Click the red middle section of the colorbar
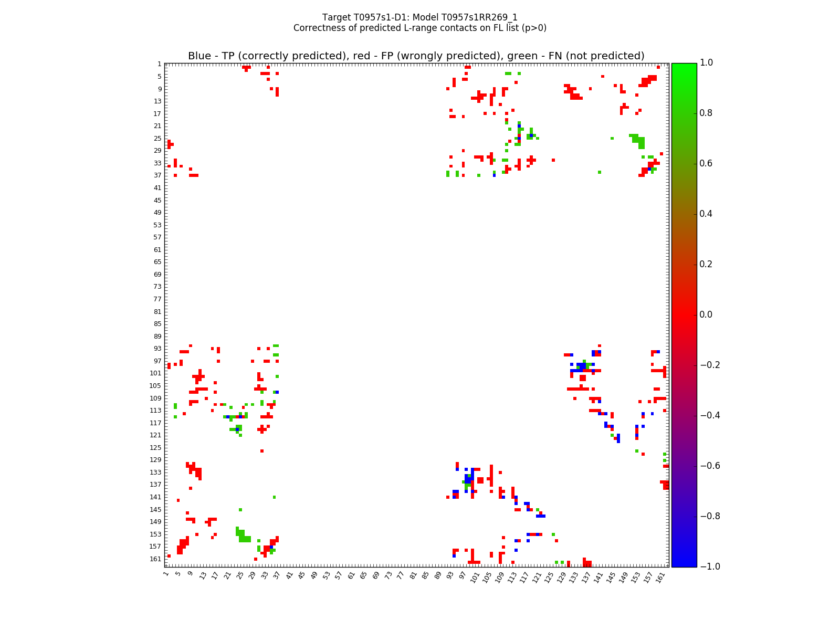The image size is (840, 630). (x=684, y=315)
